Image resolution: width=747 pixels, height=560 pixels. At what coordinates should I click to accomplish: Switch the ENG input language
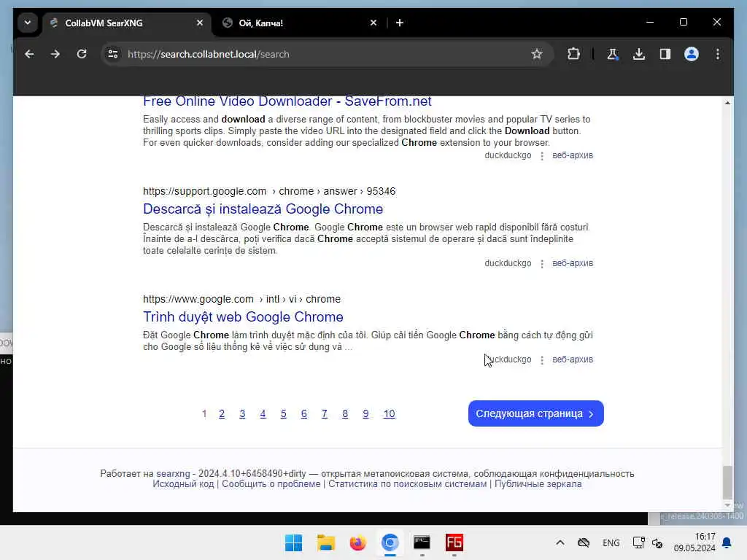(x=611, y=542)
